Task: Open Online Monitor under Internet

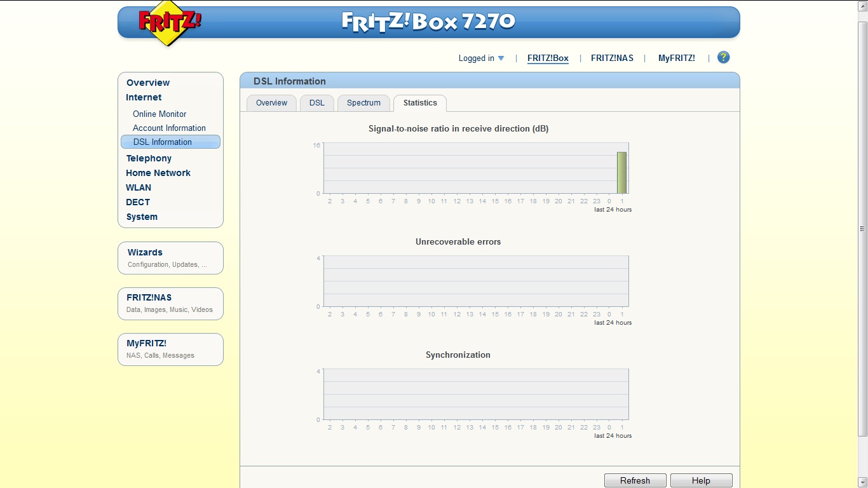Action: pos(159,114)
